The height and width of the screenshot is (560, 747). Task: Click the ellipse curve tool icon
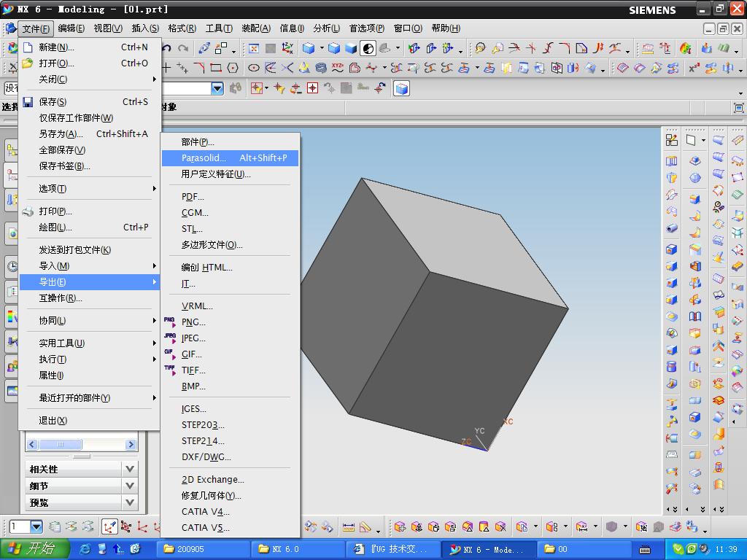(253, 68)
